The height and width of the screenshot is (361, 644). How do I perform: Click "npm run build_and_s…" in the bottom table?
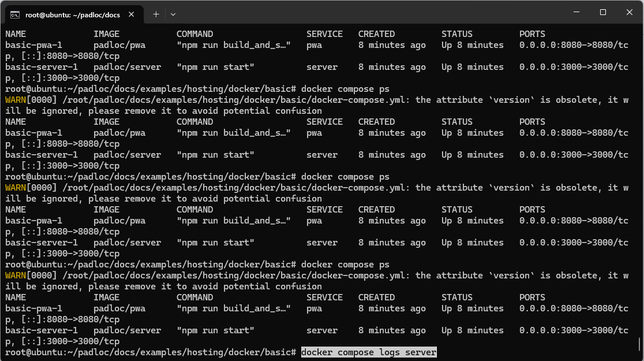tap(234, 308)
